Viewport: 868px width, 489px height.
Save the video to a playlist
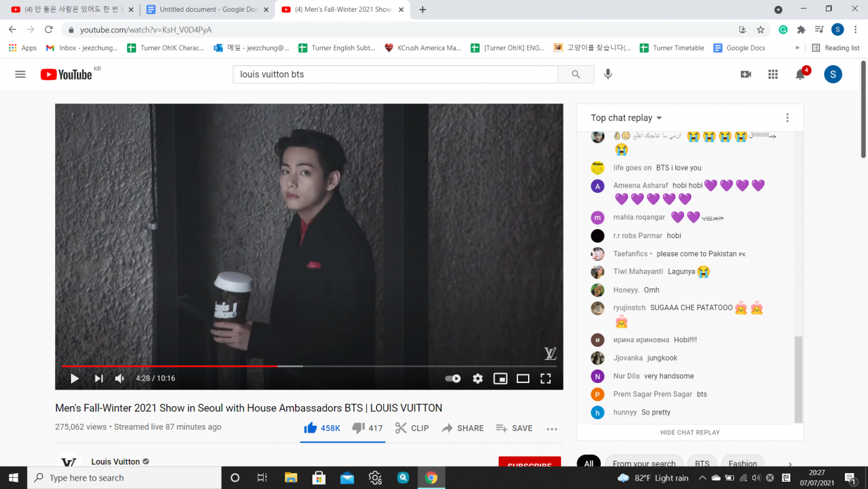[x=514, y=428]
